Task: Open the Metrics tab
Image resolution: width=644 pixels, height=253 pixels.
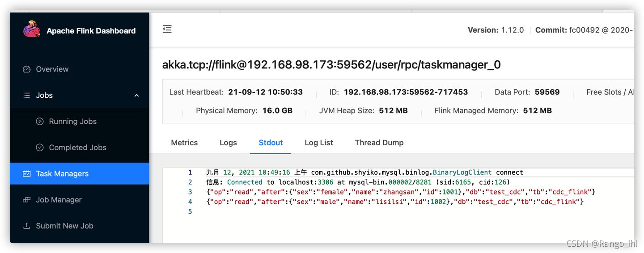Action: coord(184,143)
